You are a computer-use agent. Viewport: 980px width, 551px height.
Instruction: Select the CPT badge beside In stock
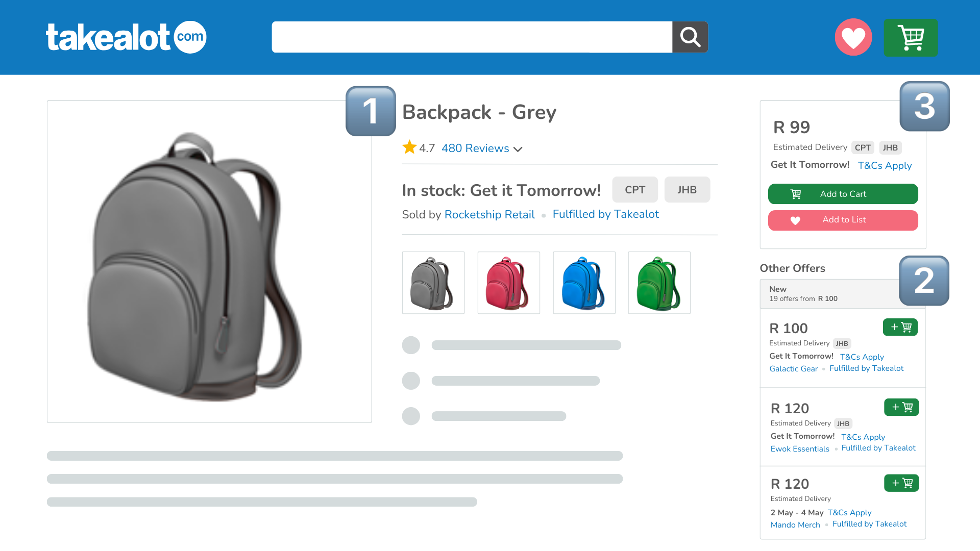click(x=635, y=190)
